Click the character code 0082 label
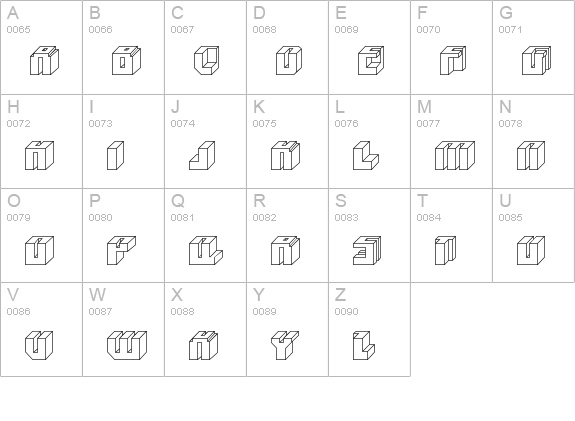 (264, 218)
